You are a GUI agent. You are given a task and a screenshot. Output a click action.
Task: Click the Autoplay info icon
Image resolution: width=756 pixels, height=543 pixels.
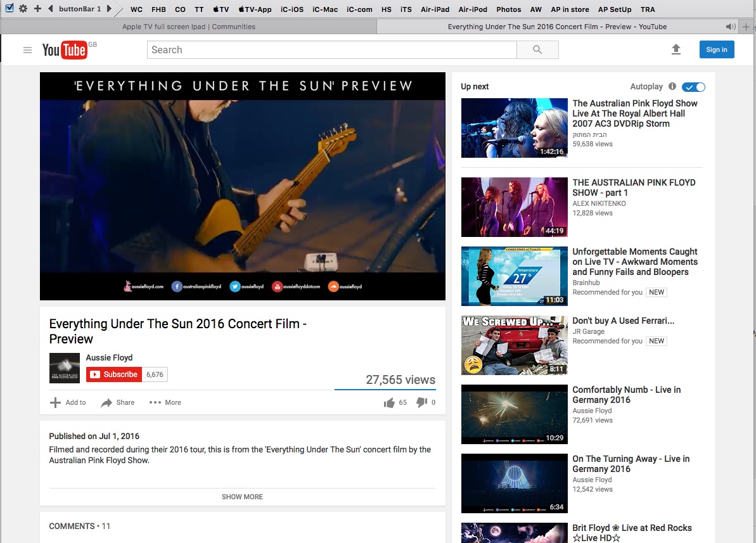[x=672, y=86]
